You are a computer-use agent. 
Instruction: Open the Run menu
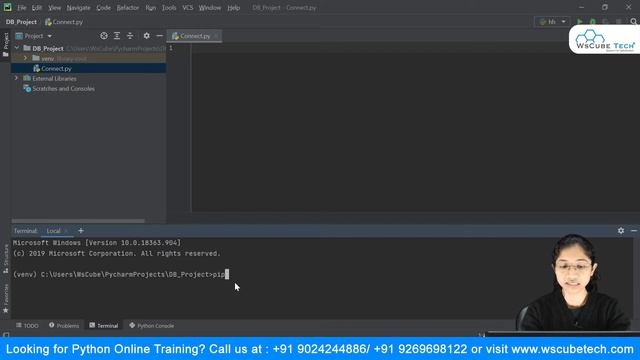[151, 8]
